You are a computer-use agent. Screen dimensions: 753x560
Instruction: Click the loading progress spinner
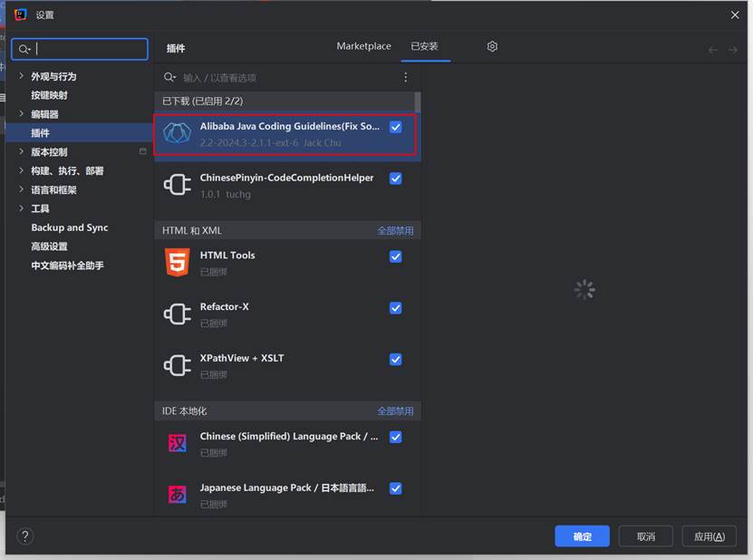coord(584,289)
